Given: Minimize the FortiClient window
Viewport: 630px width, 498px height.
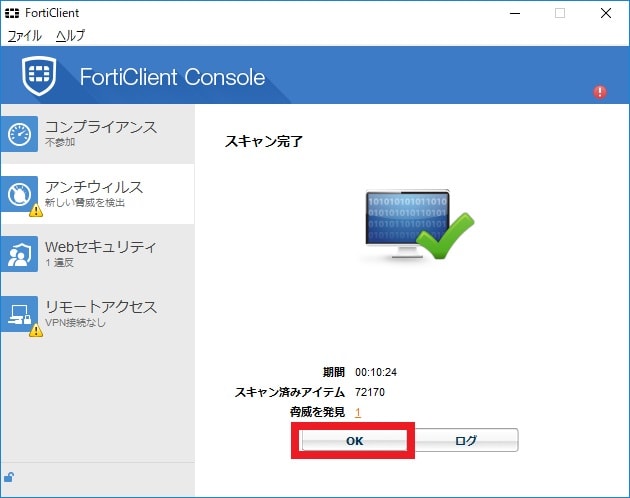Looking at the screenshot, I should pos(515,13).
